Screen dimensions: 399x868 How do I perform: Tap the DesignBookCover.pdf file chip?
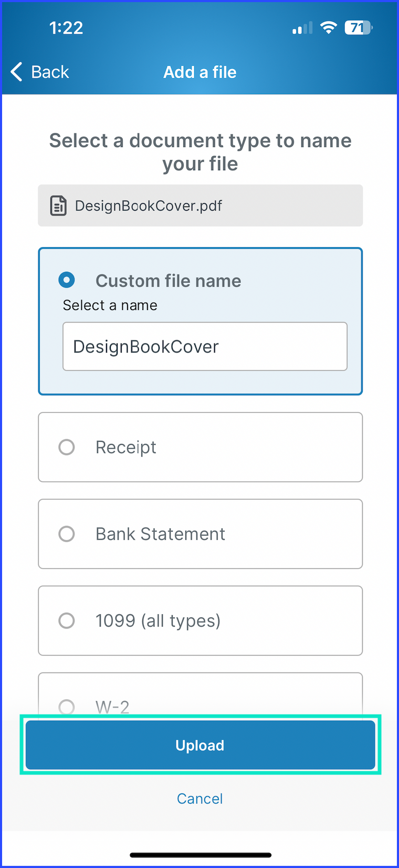200,205
